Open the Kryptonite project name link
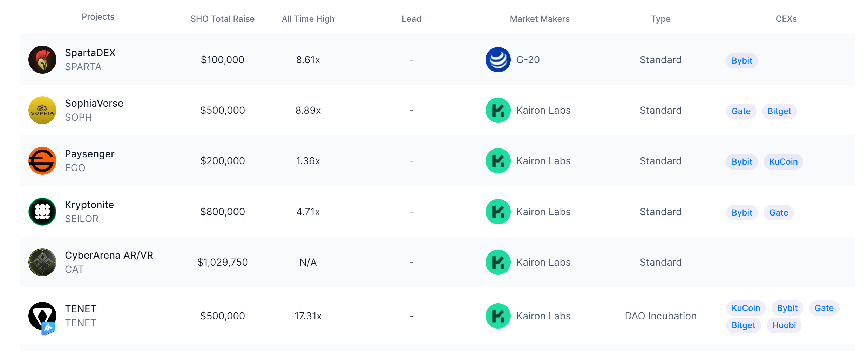Screen dimensions: 868x351 [x=89, y=205]
